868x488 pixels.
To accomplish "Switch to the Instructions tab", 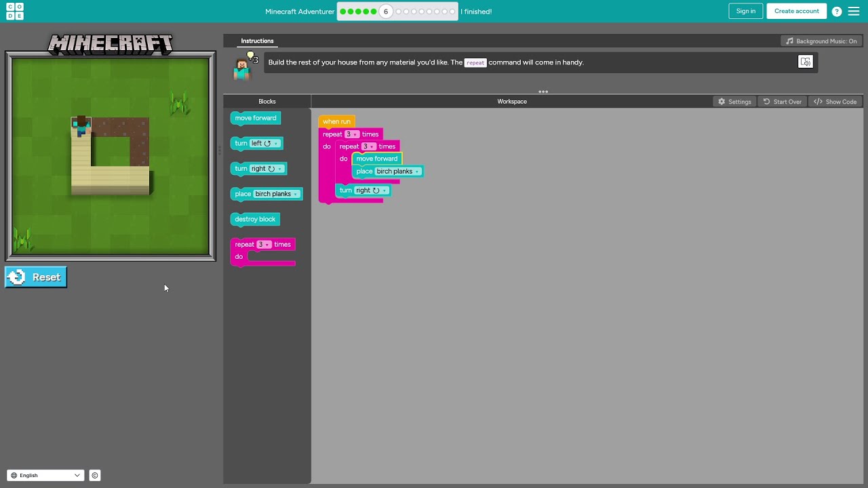I will point(257,41).
